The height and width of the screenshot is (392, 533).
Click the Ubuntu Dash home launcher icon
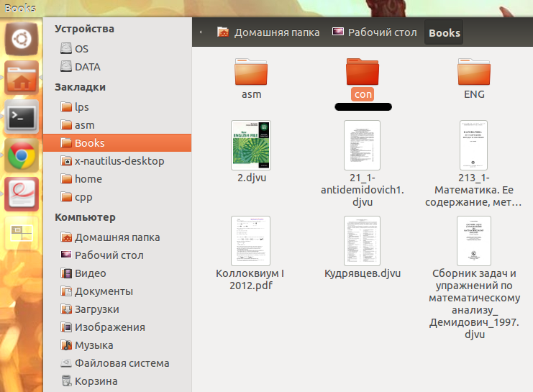tap(22, 39)
